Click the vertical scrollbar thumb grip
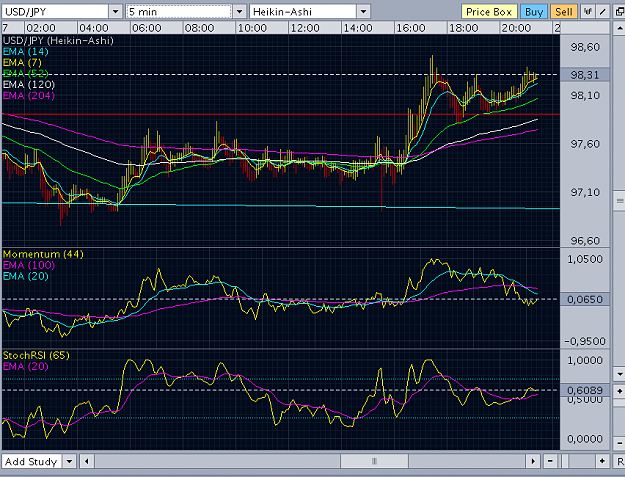Screen dimensions: 625x477 [x=619, y=200]
